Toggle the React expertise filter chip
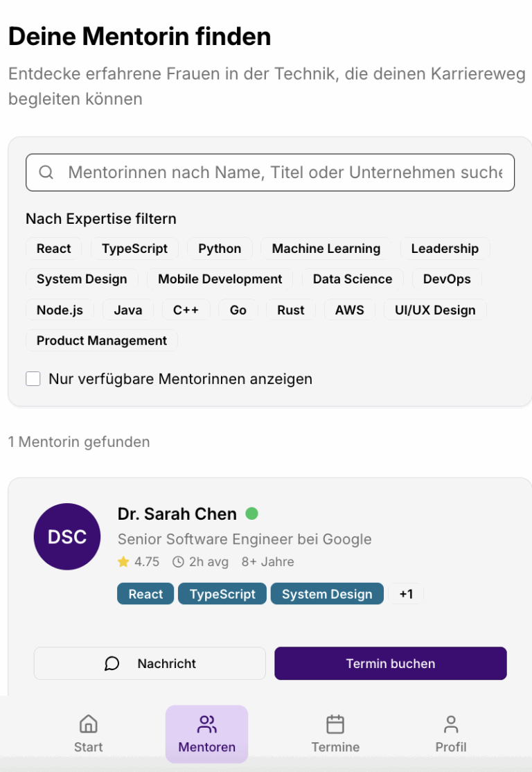 coord(53,248)
